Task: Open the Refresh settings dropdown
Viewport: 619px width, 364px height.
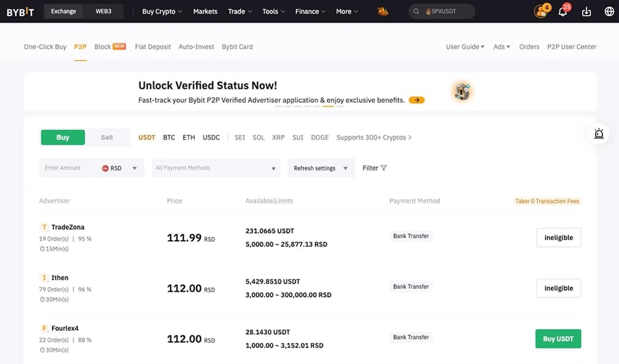Action: point(321,168)
